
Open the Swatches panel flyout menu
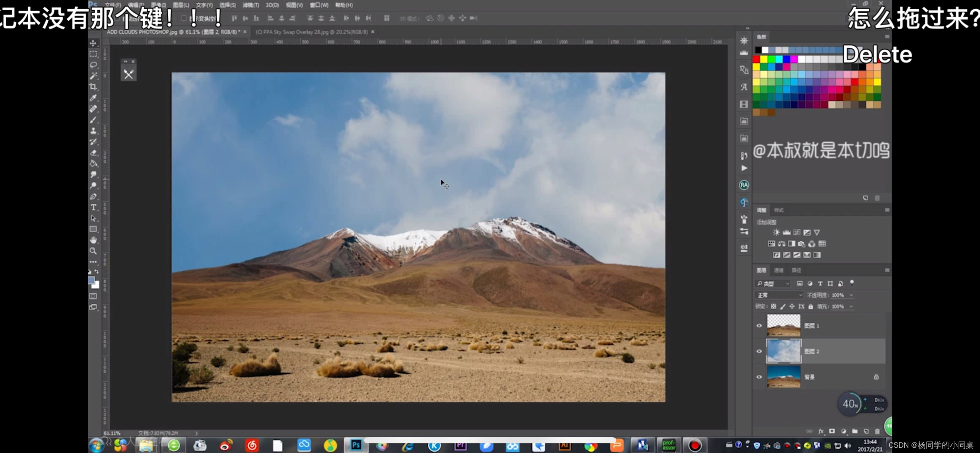887,37
